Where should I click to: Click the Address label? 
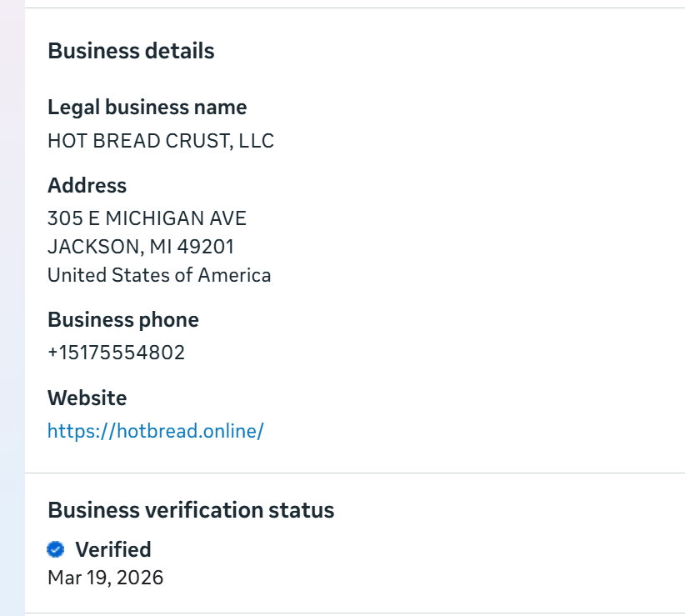[87, 185]
